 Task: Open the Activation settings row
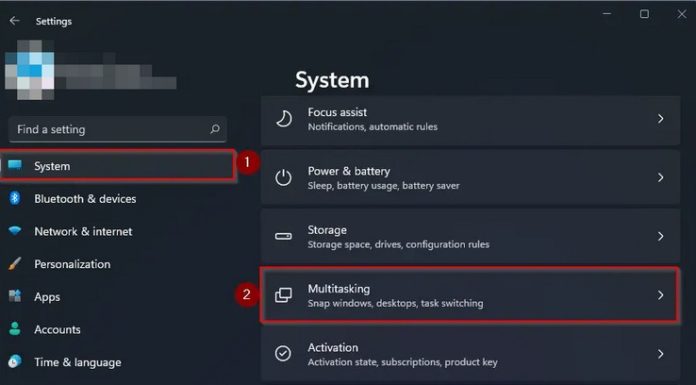click(470, 354)
